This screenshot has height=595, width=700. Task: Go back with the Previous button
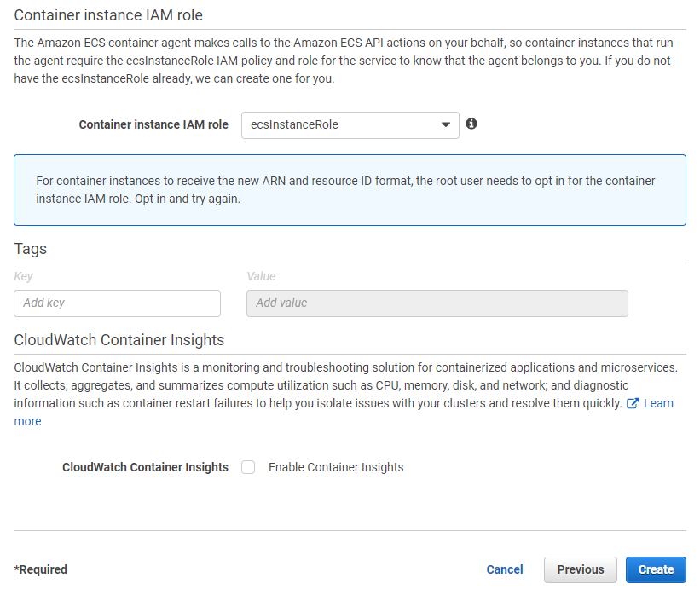[581, 569]
